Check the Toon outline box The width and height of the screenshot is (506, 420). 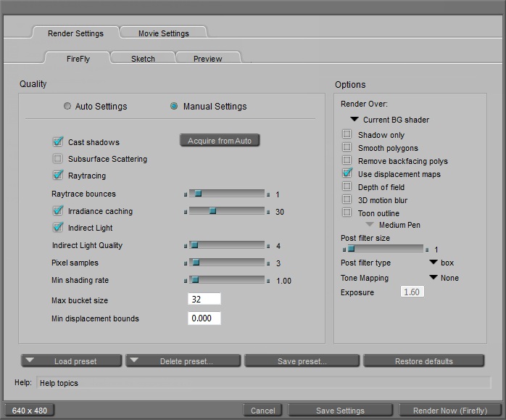click(347, 213)
